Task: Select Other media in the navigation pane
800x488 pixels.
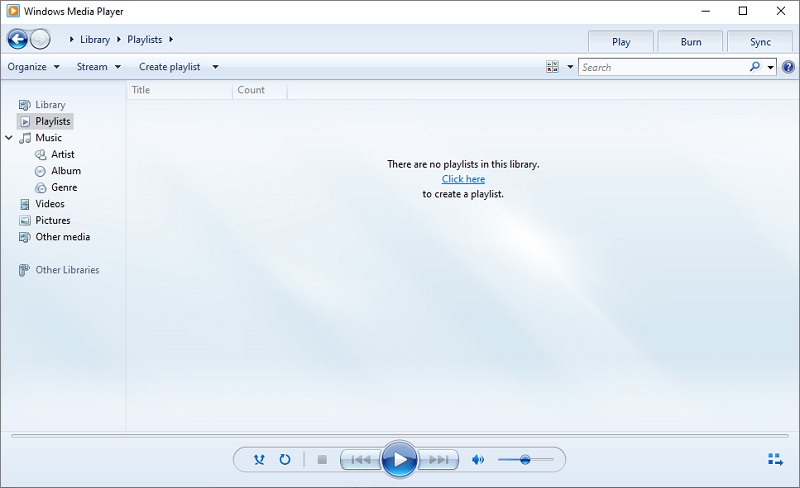Action: click(62, 237)
